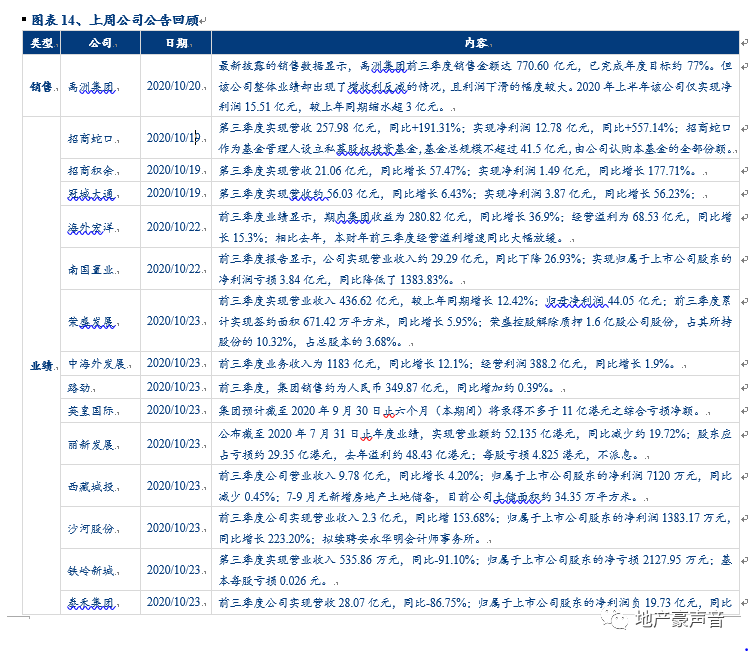Click 沙河股份 content mentioning 2.3亿元

click(x=475, y=528)
